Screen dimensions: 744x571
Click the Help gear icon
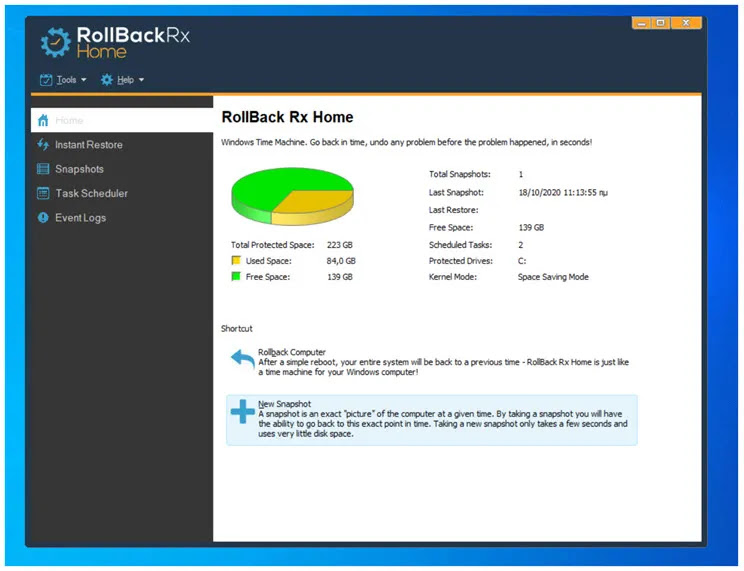(x=107, y=80)
